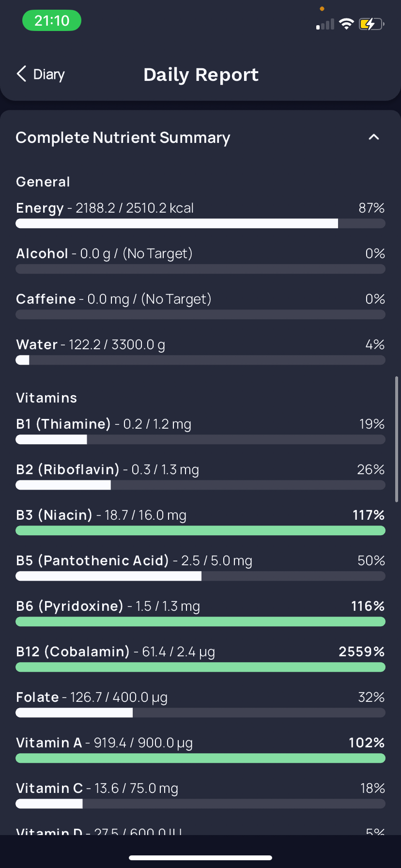This screenshot has width=401, height=868.
Task: Tap the Energy progress bar
Action: click(x=200, y=223)
